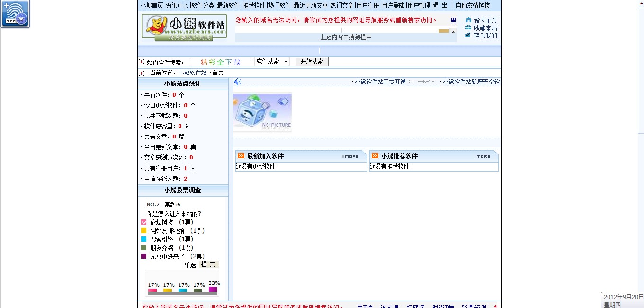The height and width of the screenshot is (308, 644).
Task: Go to 小熊首页 in the navigation bar
Action: tap(152, 5)
